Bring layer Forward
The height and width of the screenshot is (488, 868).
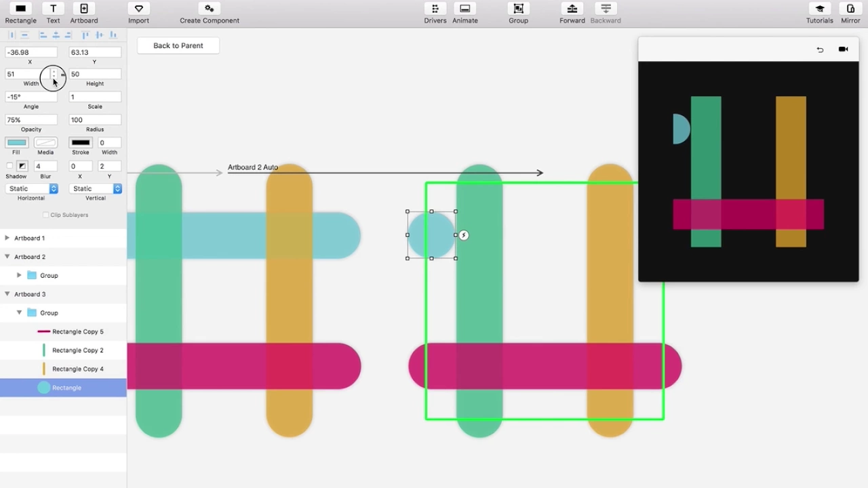(572, 13)
